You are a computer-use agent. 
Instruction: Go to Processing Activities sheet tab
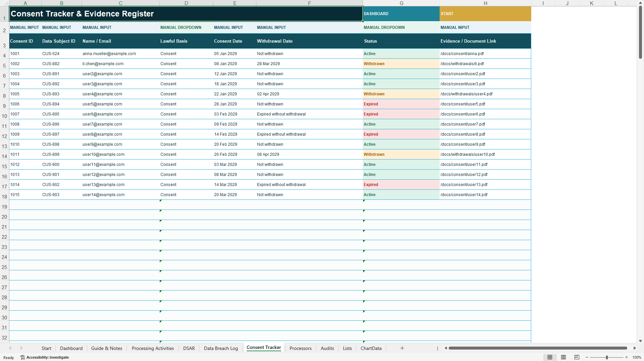tap(153, 348)
